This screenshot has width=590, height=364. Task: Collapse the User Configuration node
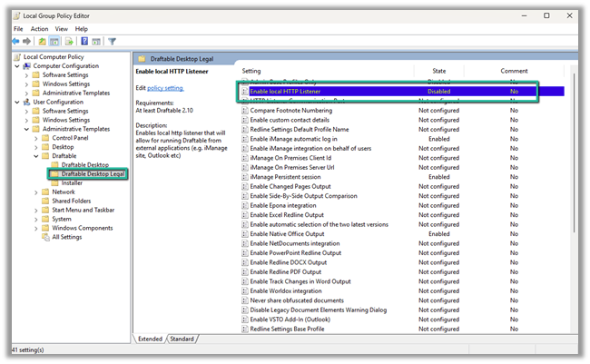click(17, 103)
